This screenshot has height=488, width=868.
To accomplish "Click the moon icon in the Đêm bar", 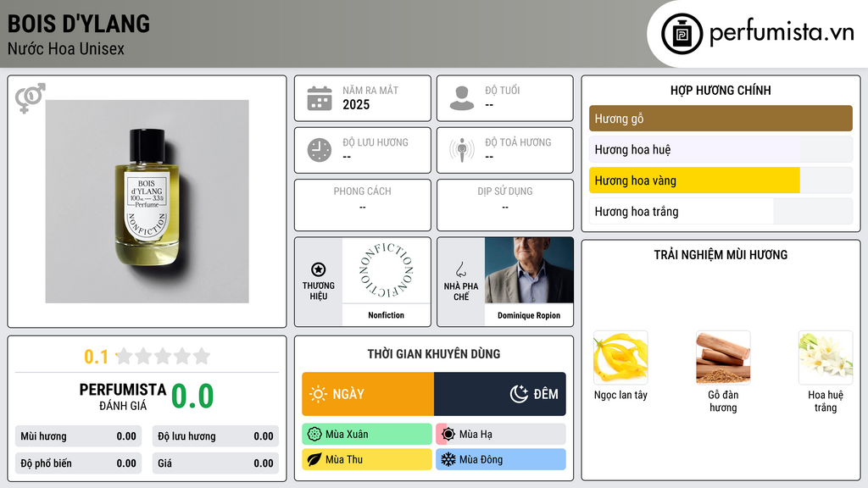I will coord(519,394).
